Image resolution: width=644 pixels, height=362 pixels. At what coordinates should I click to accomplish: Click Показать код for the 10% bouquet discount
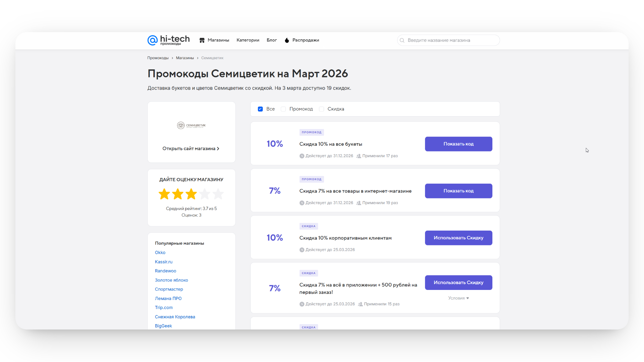click(x=458, y=144)
